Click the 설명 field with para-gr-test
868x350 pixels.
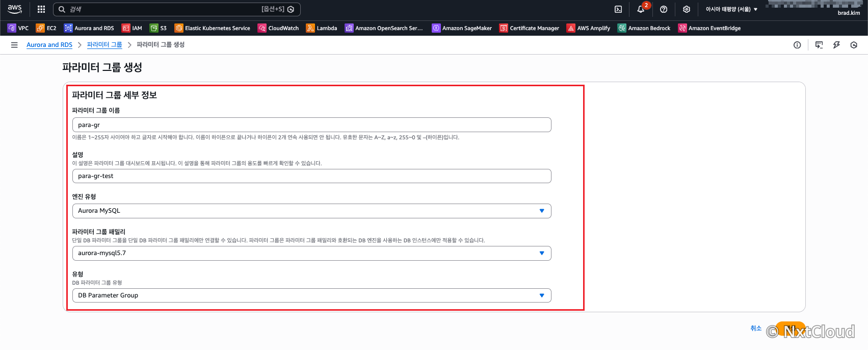(x=311, y=176)
